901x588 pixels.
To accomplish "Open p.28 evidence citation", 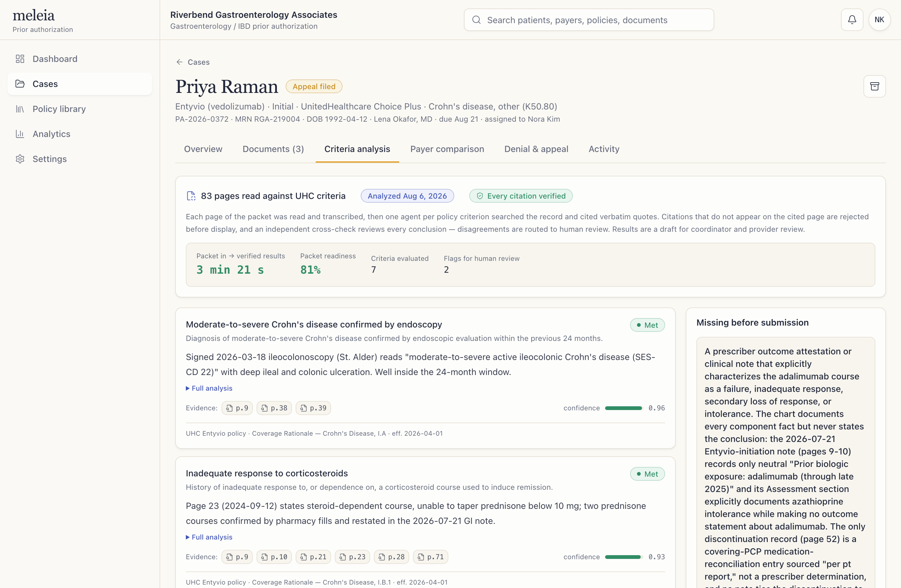I will click(x=391, y=557).
